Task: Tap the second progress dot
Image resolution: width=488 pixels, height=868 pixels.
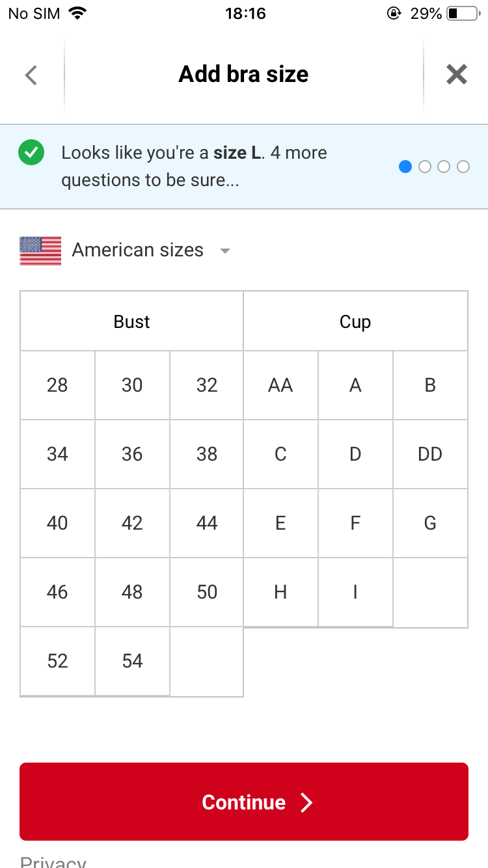Action: click(425, 167)
